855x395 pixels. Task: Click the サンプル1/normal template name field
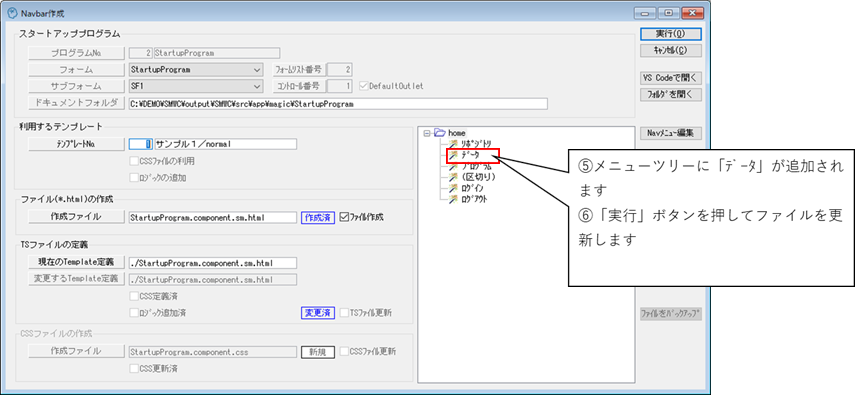tap(225, 144)
